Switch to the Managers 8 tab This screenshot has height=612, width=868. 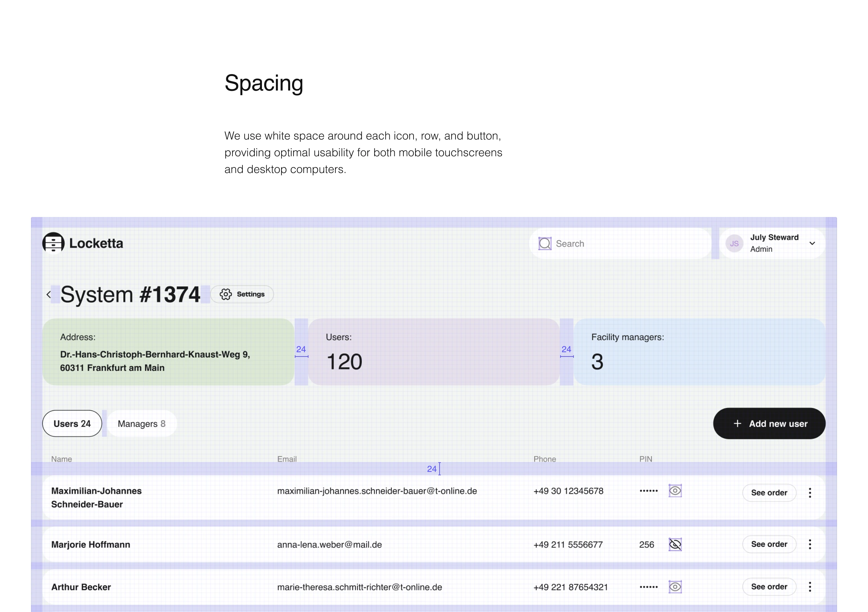141,424
